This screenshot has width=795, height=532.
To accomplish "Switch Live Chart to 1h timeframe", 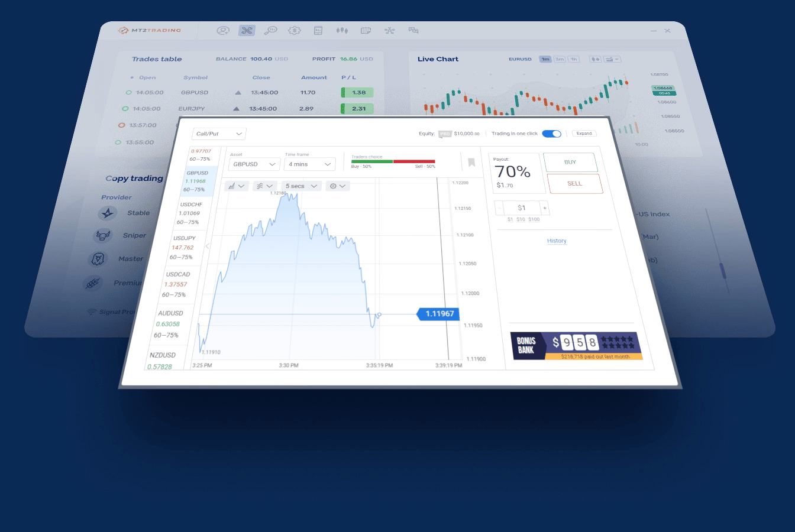I will (x=574, y=59).
